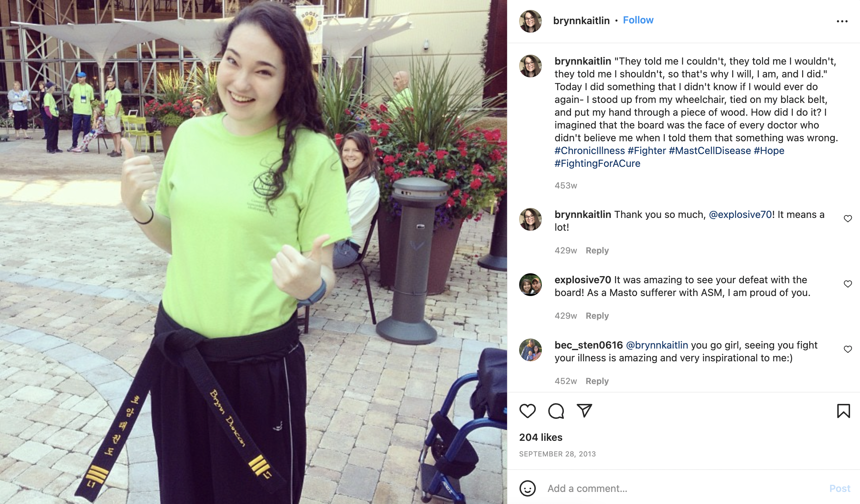
Task: Open the #MastCellDisease hashtag
Action: [709, 150]
